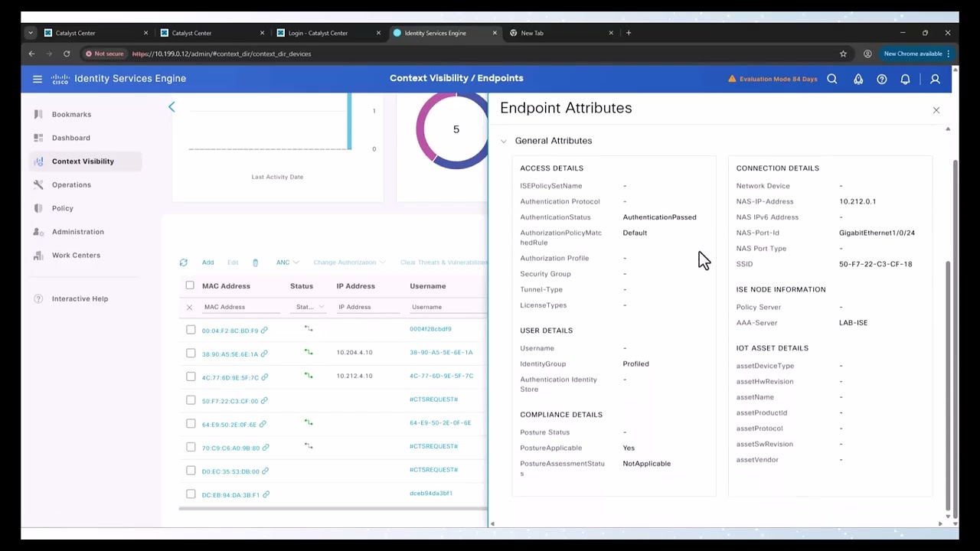Click the MAC Address filter field
The width and height of the screenshot is (980, 551).
242,307
